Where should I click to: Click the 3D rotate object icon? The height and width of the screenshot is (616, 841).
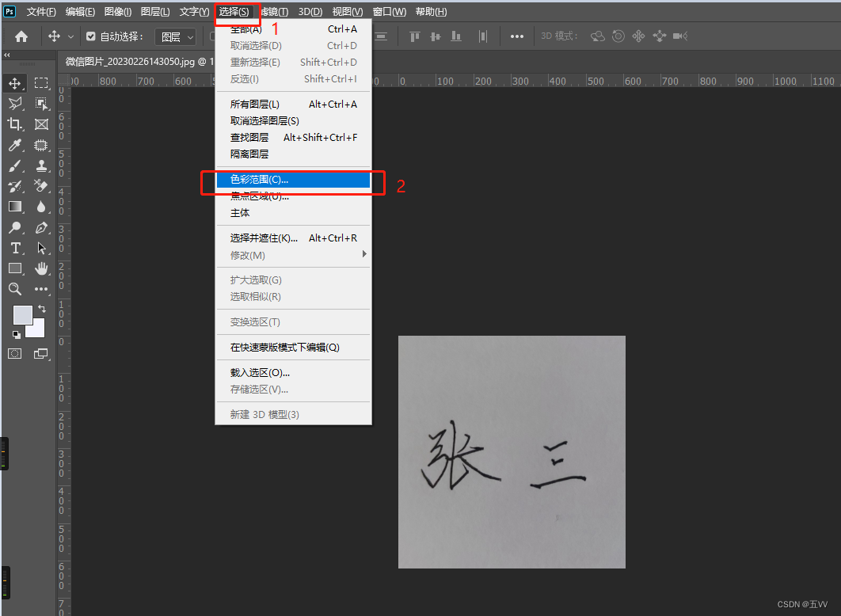[598, 36]
